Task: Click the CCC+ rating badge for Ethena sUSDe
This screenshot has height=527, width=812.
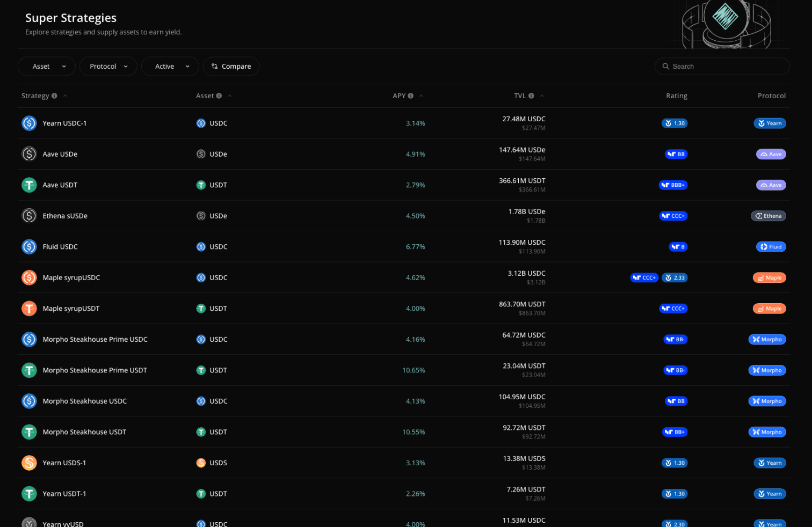Action: pos(673,216)
